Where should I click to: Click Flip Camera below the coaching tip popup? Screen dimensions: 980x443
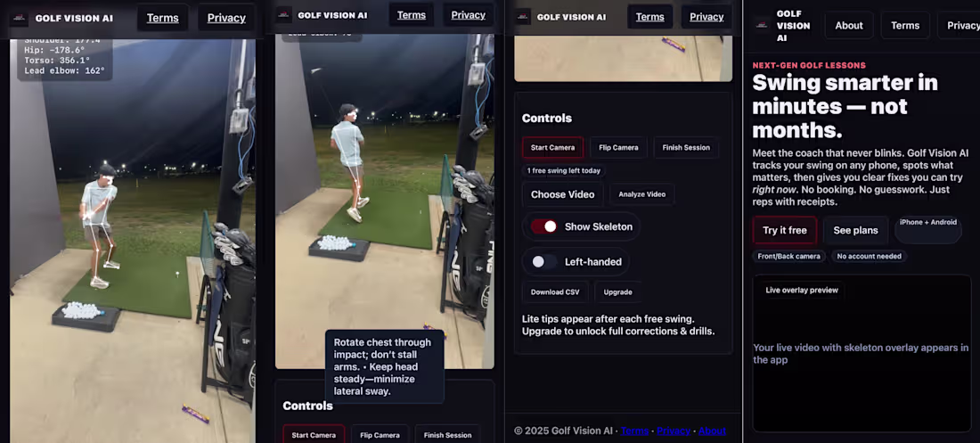pyautogui.click(x=380, y=435)
